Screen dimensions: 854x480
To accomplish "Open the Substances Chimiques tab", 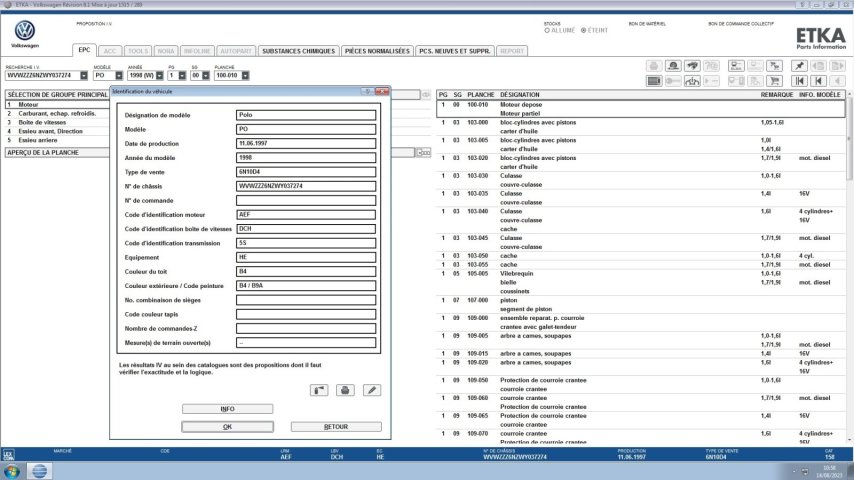I will coord(298,51).
